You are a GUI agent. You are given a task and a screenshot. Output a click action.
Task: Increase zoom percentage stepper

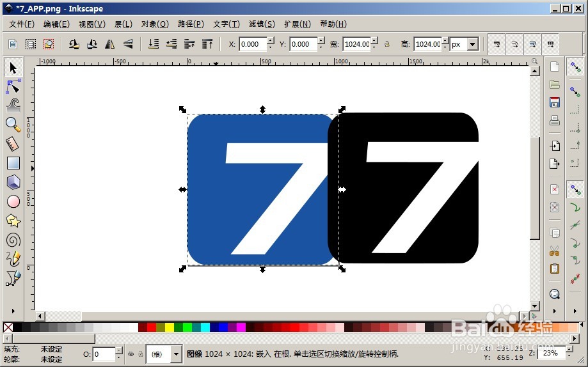[x=569, y=349]
